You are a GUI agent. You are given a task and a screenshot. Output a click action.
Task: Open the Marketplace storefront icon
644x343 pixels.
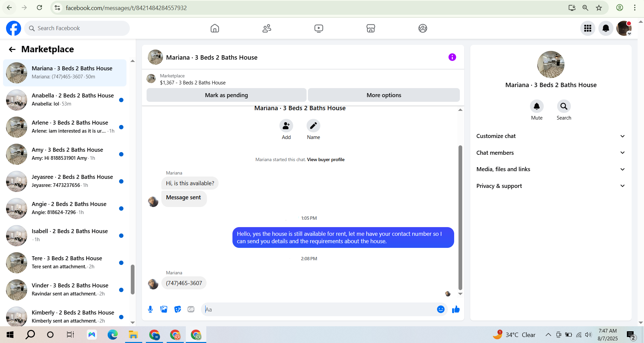pyautogui.click(x=371, y=28)
